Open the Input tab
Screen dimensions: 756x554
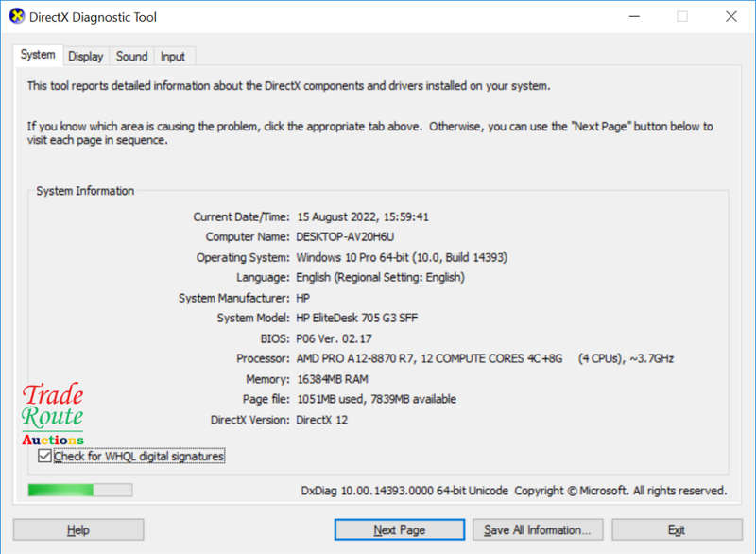pos(173,57)
